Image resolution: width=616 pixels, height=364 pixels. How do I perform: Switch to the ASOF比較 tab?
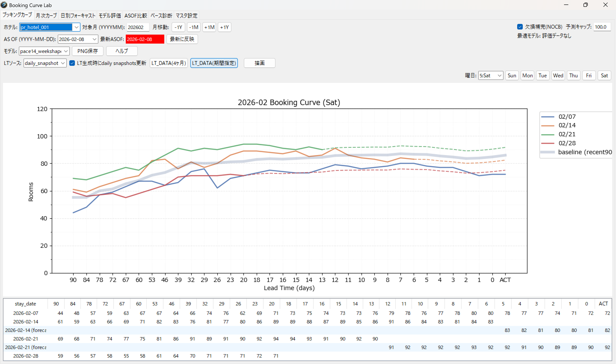click(136, 15)
